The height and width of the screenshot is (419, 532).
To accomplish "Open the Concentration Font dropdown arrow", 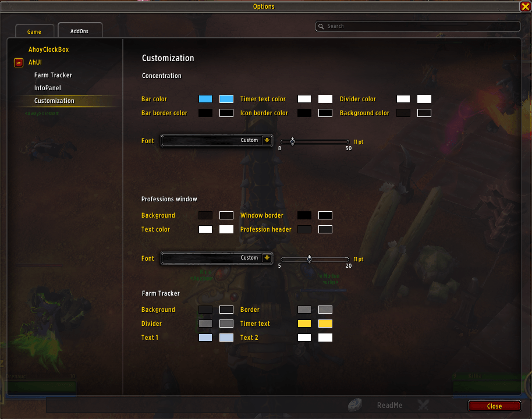I will pyautogui.click(x=267, y=140).
